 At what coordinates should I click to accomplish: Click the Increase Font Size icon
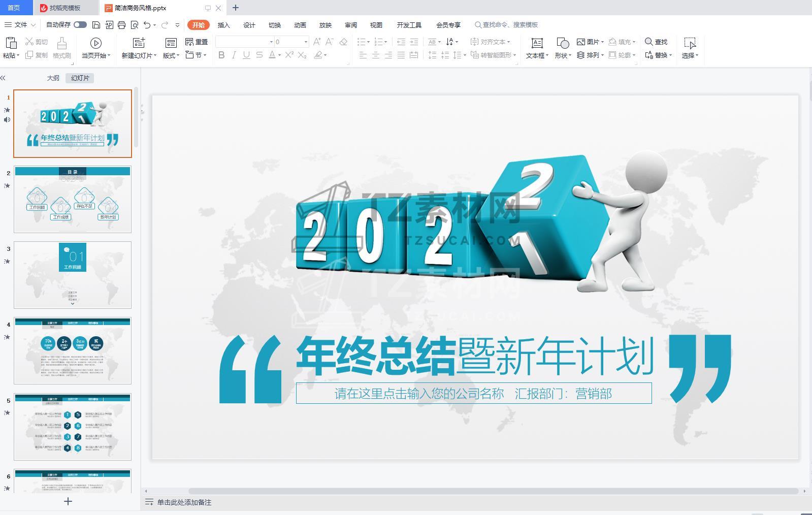(x=317, y=42)
